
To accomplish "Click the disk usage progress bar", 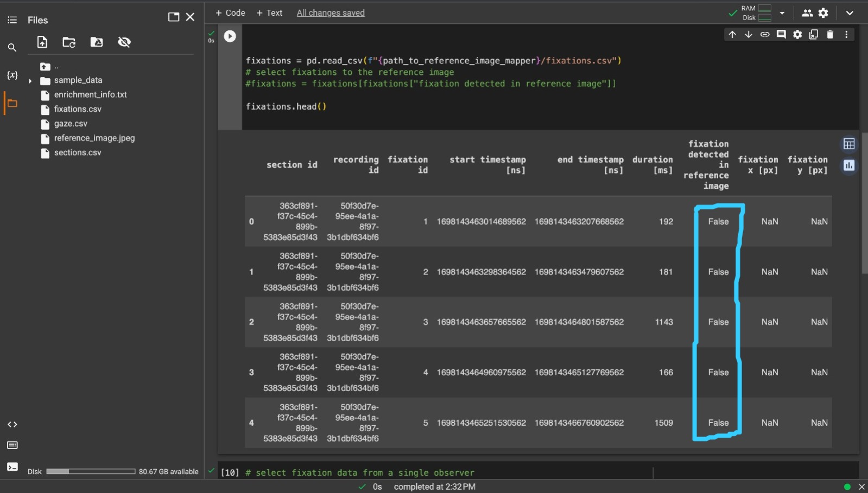I will (91, 472).
